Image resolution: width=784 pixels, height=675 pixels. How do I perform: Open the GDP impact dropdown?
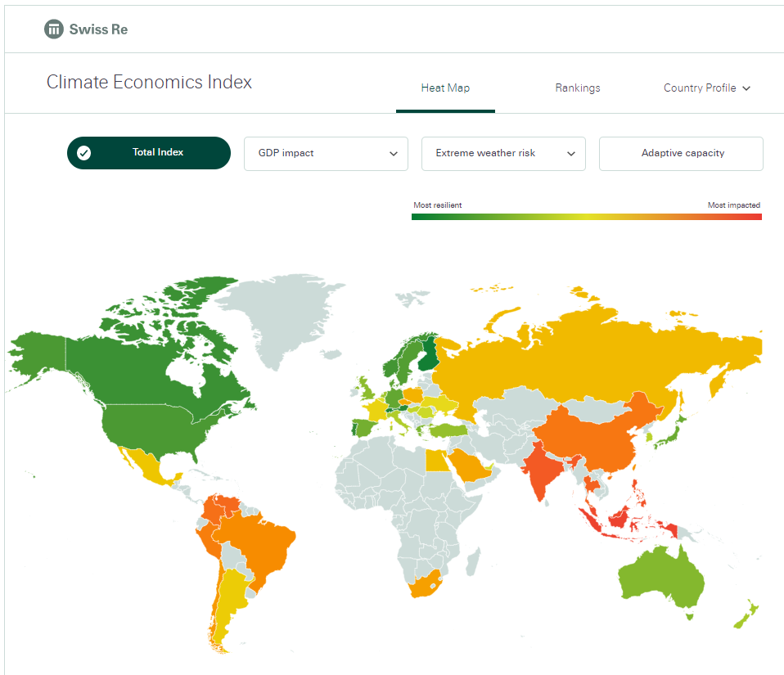(326, 153)
